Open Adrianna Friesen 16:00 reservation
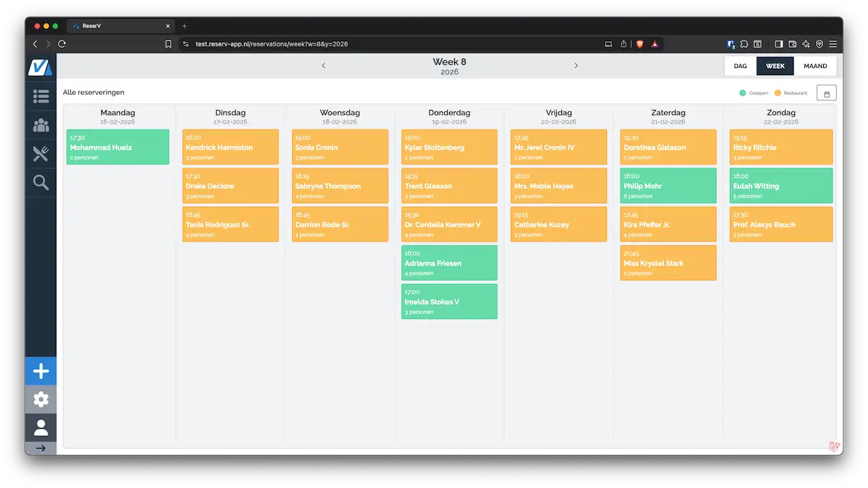 [x=449, y=263]
